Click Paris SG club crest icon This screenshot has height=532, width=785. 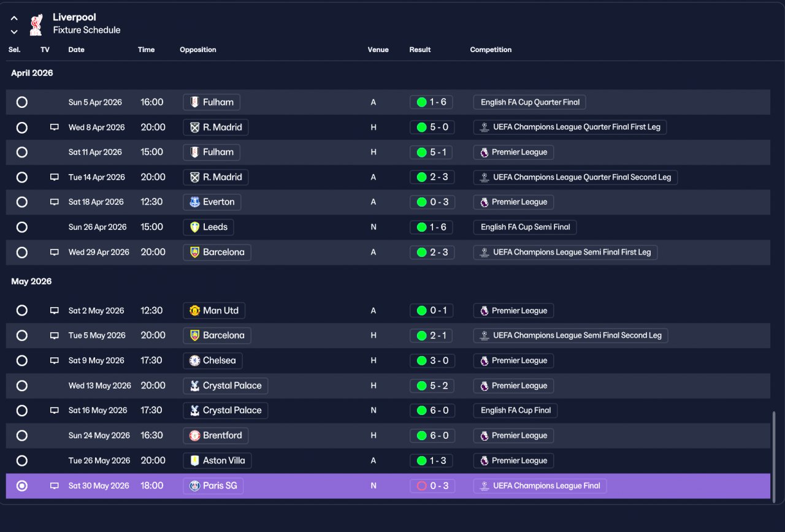coord(194,485)
